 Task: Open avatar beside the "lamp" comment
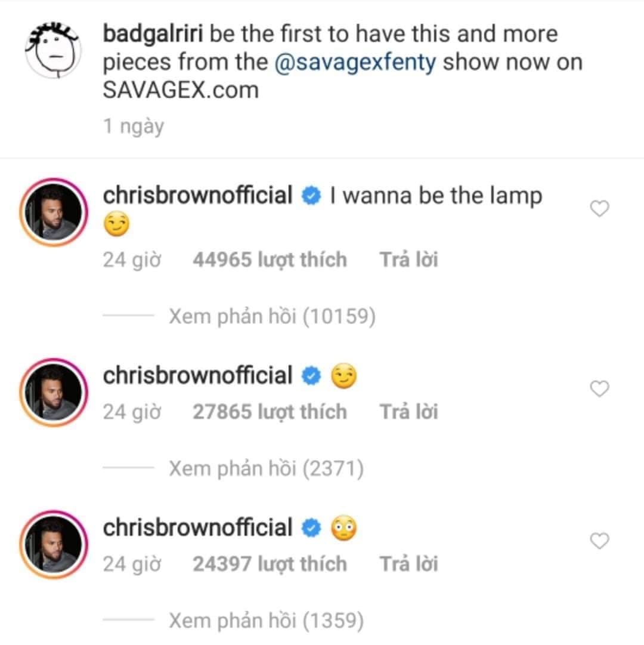point(53,211)
